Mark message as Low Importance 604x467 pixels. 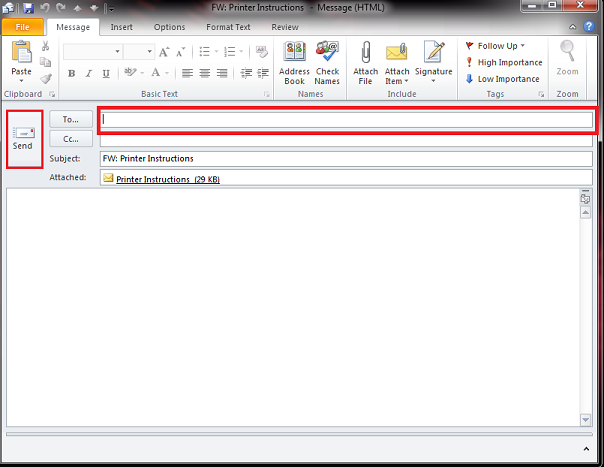coord(502,79)
